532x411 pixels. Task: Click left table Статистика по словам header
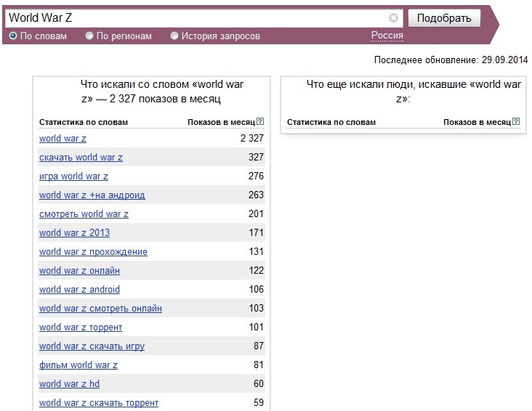click(84, 122)
